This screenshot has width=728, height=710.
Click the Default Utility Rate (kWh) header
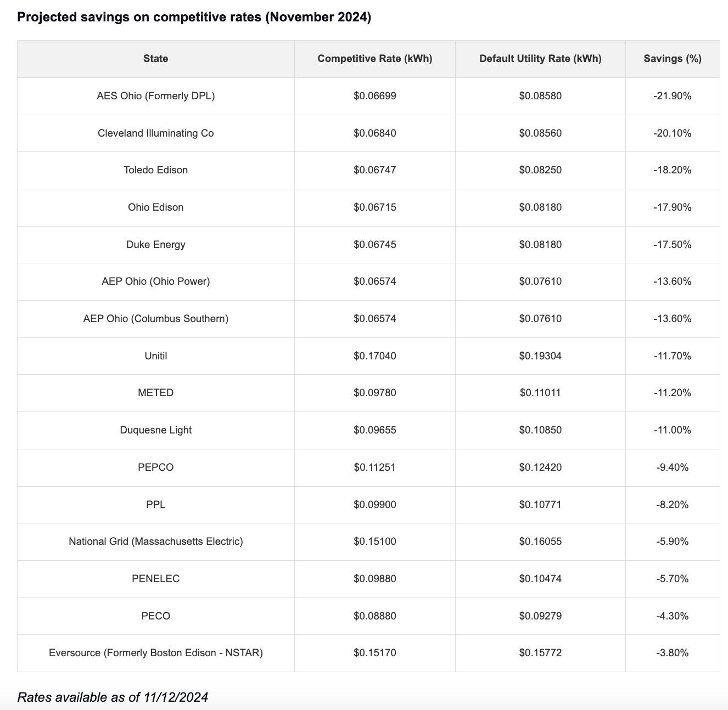click(540, 59)
